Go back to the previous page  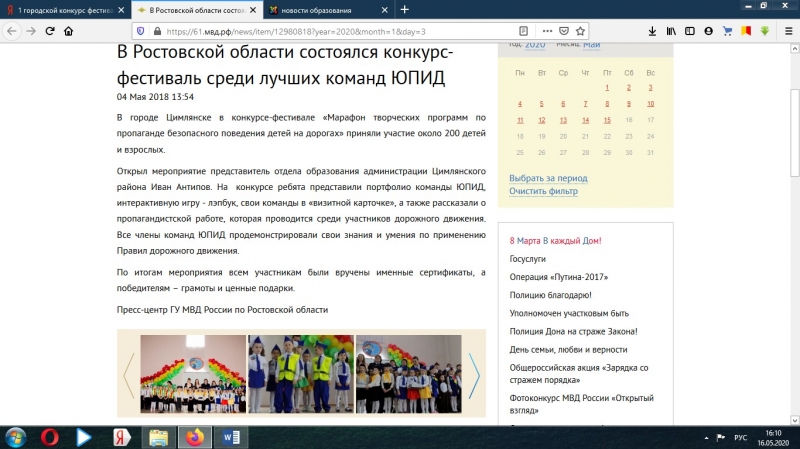click(12, 31)
